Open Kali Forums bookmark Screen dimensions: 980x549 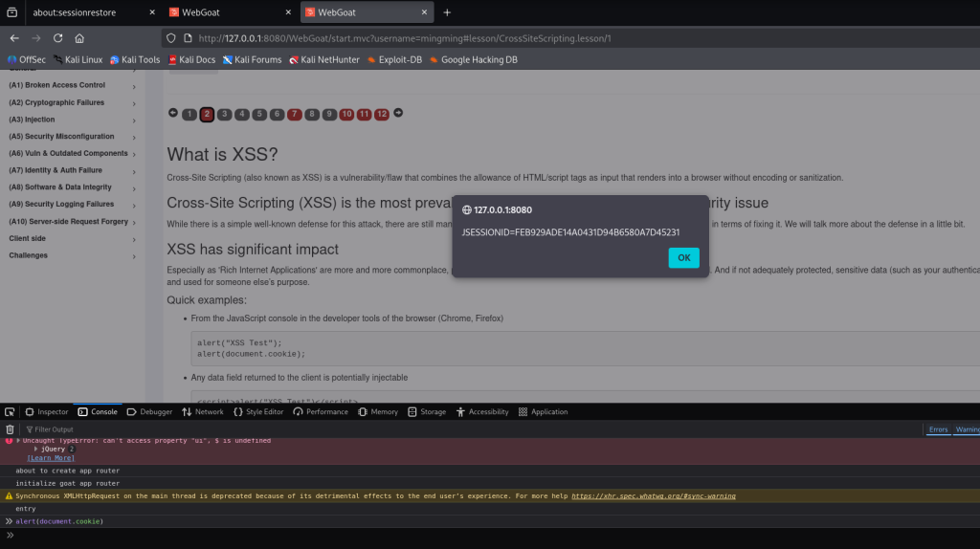253,60
